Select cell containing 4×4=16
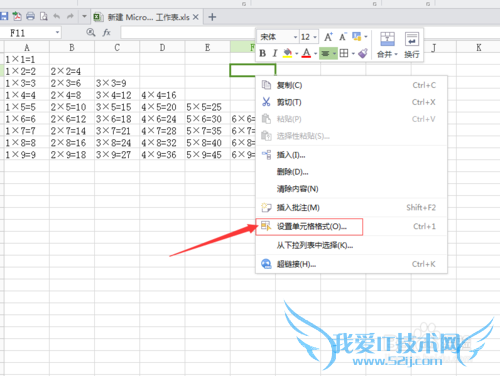The height and width of the screenshot is (376, 500). 162,95
